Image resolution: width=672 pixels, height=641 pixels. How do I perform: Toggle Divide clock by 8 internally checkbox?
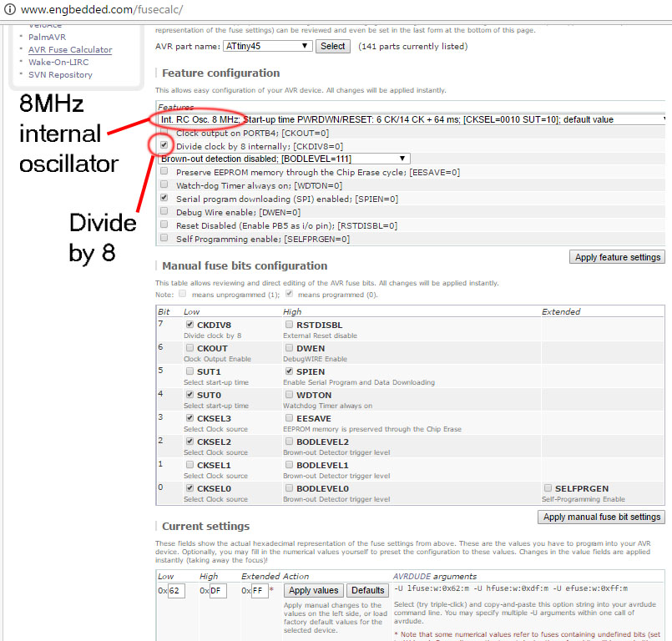coord(164,145)
